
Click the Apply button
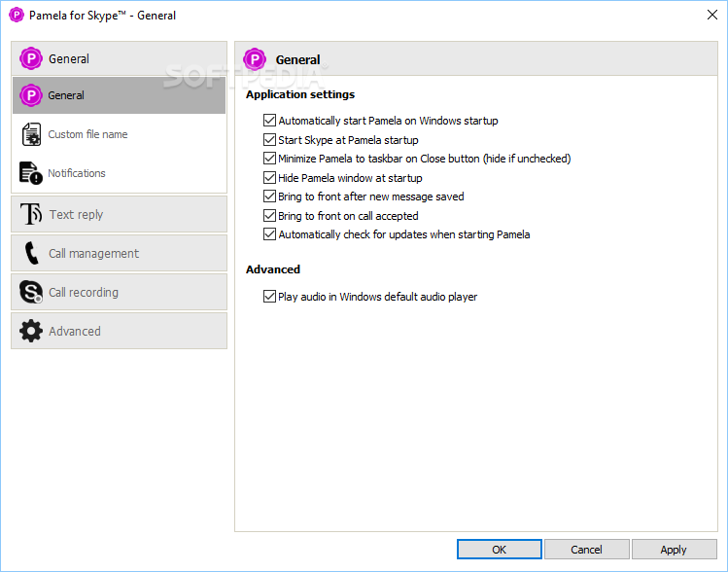pyautogui.click(x=674, y=550)
